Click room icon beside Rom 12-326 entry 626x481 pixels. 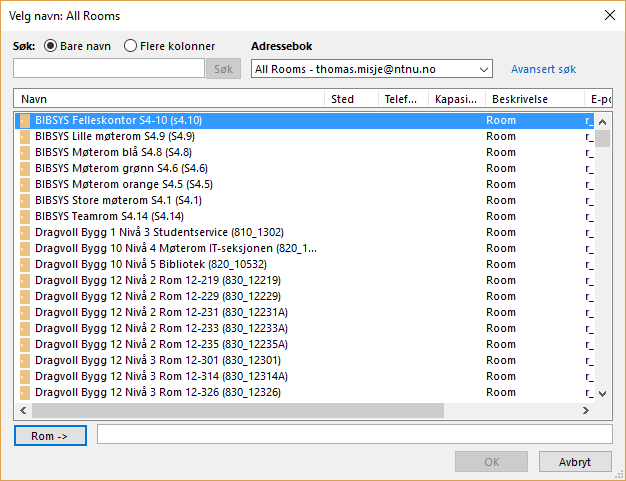(25, 392)
